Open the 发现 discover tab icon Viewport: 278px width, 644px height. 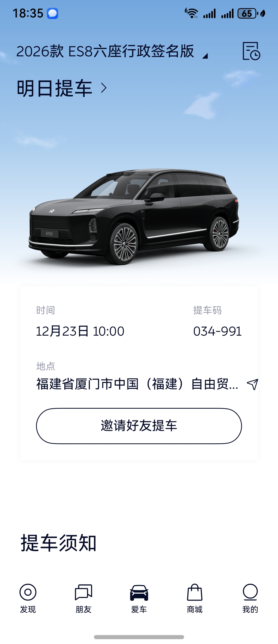point(28,592)
